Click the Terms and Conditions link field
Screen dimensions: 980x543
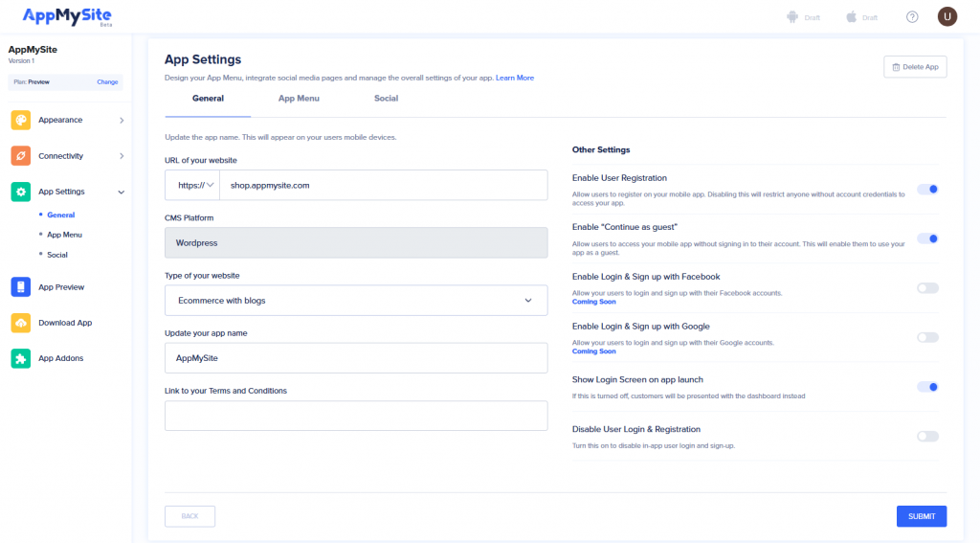click(x=356, y=416)
